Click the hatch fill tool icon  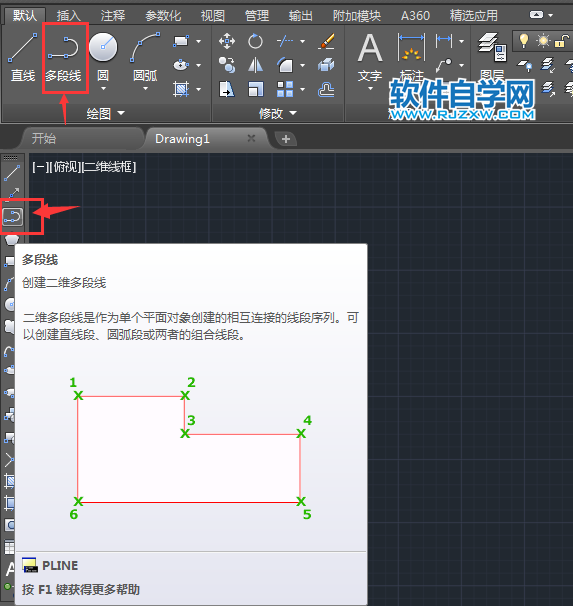coord(180,89)
